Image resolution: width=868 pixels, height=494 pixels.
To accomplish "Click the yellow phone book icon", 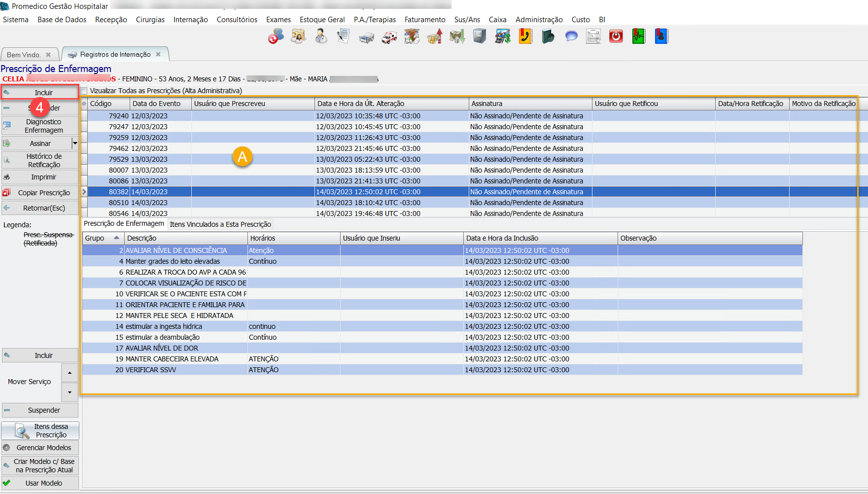I will click(x=525, y=36).
